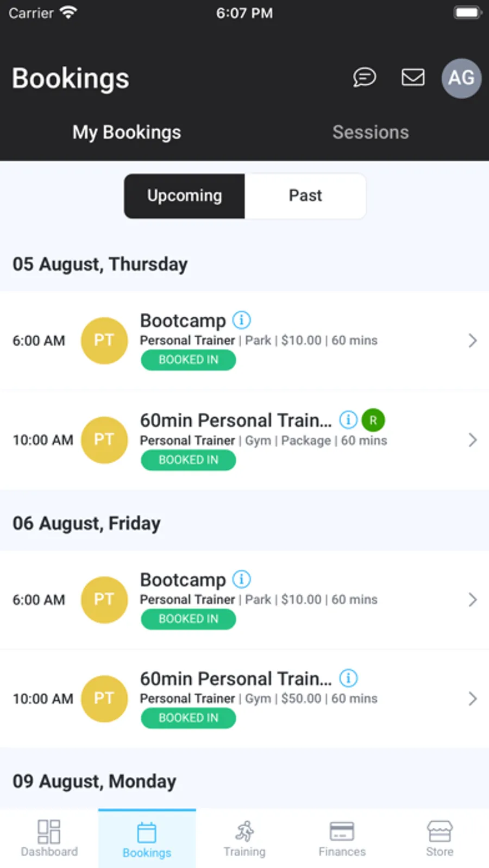This screenshot has width=489, height=868.
Task: Expand Thursday 10:00 AM booking chevron
Action: point(472,440)
